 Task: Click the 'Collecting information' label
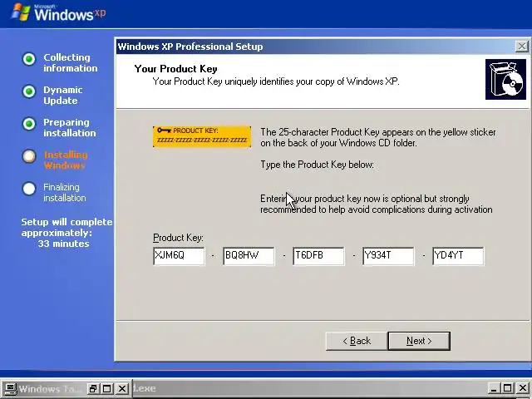[x=70, y=63]
